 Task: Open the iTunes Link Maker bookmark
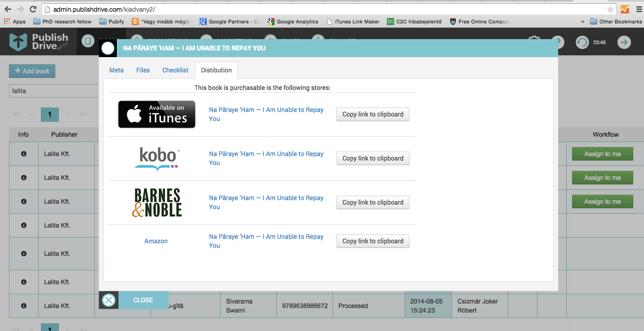click(353, 22)
